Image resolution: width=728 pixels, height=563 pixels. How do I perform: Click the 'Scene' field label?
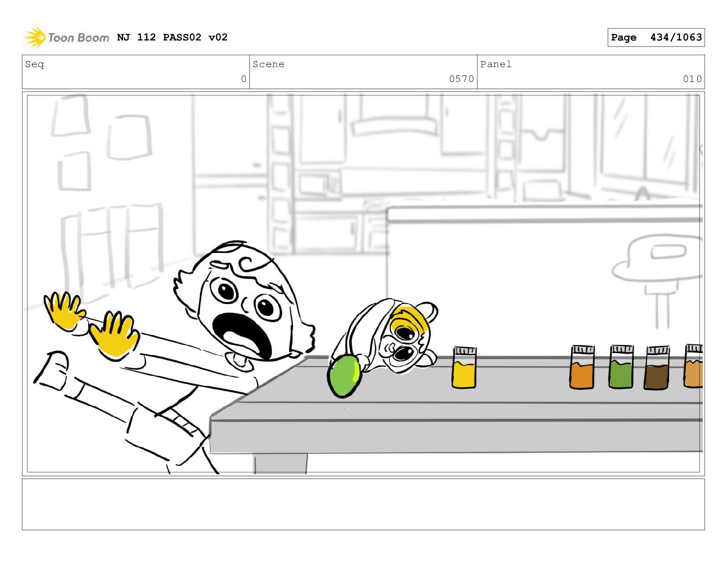(268, 64)
